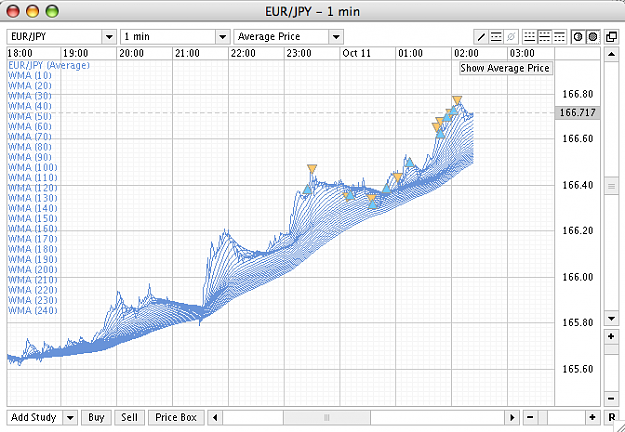Select the horizontal lines drawing tool icon
625x432 pixels.
496,37
